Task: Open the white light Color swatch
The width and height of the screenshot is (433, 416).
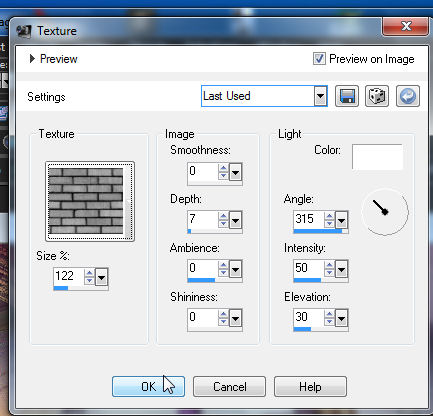Action: [377, 157]
